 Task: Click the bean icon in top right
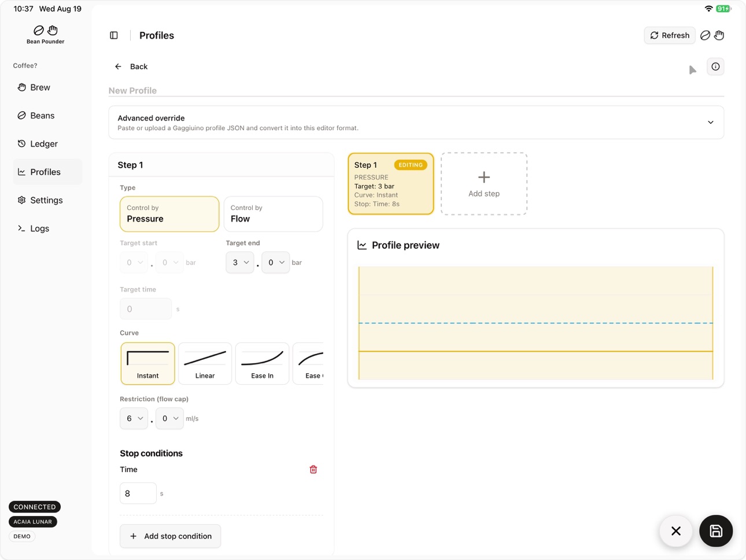(705, 35)
